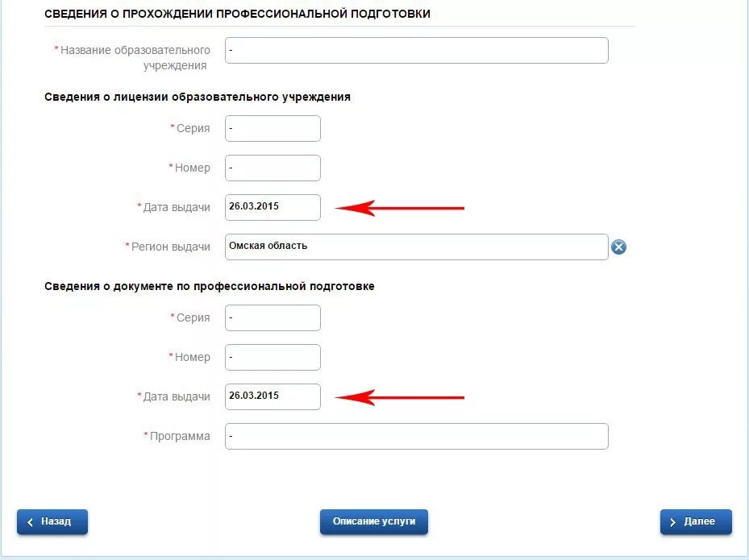749x560 pixels.
Task: Click the Сведения о лицензии образовательного учреждения heading
Action: pos(198,97)
